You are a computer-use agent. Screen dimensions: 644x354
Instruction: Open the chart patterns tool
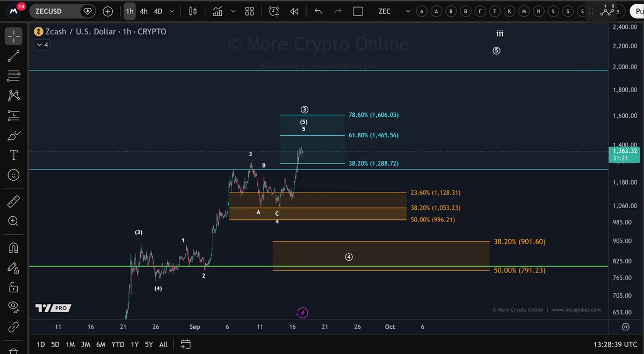pyautogui.click(x=13, y=95)
